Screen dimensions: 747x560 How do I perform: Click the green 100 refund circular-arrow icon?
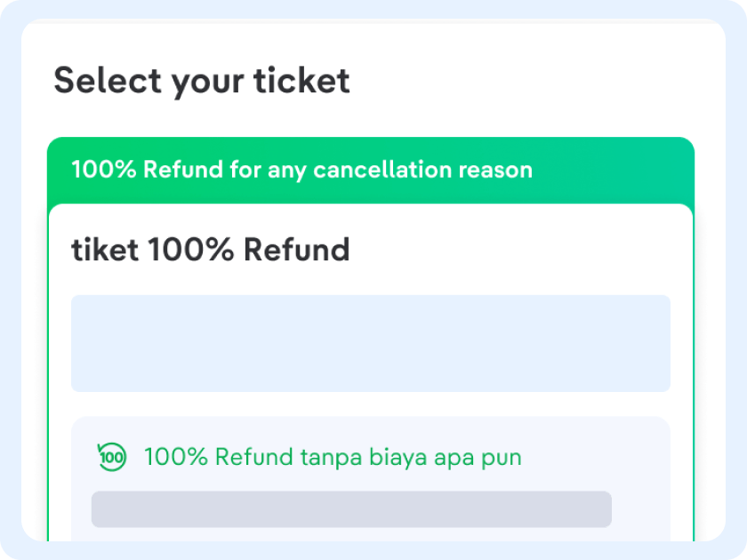(112, 457)
